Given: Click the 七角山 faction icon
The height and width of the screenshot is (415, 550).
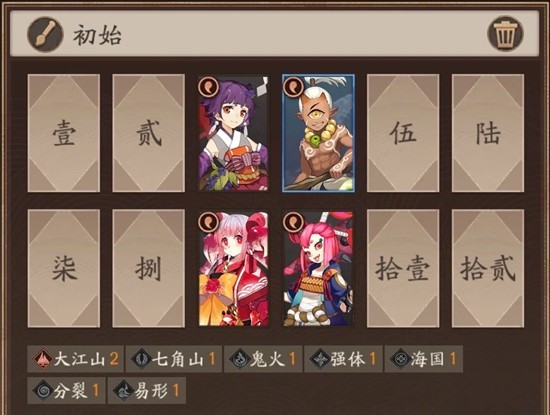Looking at the screenshot, I should pos(141,359).
